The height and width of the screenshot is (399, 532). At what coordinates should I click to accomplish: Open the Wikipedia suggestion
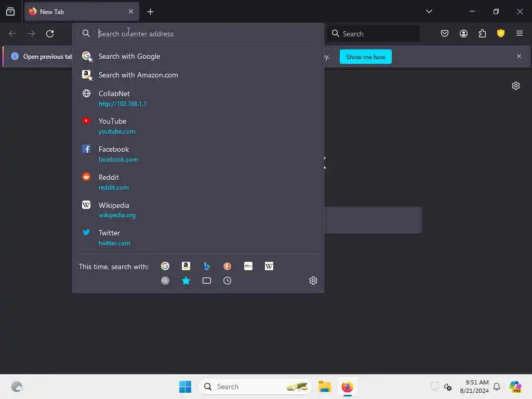click(198, 210)
